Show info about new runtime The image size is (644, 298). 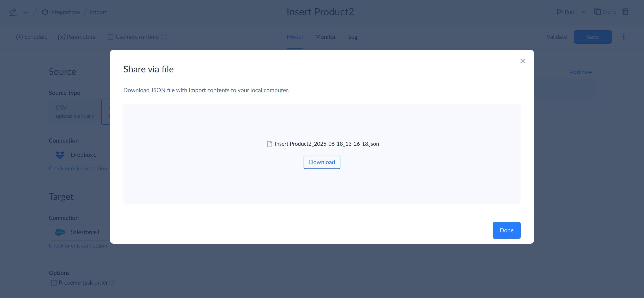coord(164,37)
